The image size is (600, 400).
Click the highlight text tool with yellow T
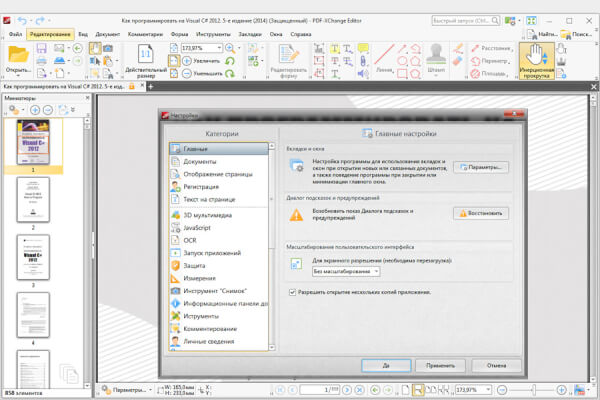point(334,48)
